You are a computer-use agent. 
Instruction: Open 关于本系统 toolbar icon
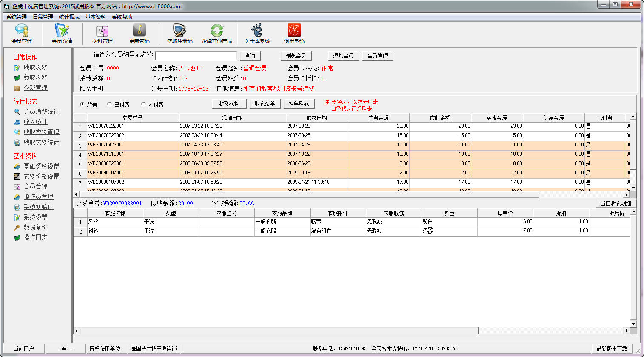point(257,30)
